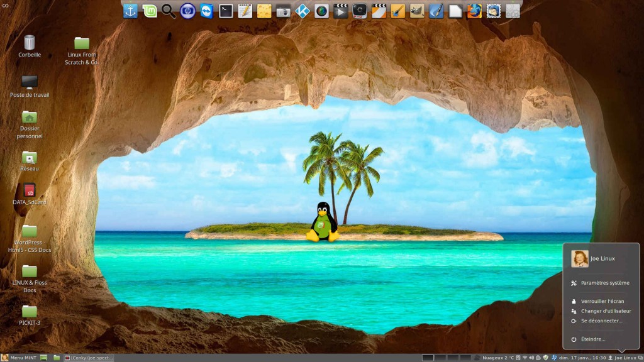This screenshot has width=644, height=362.
Task: Open the Menu MINT button
Action: pyautogui.click(x=19, y=358)
